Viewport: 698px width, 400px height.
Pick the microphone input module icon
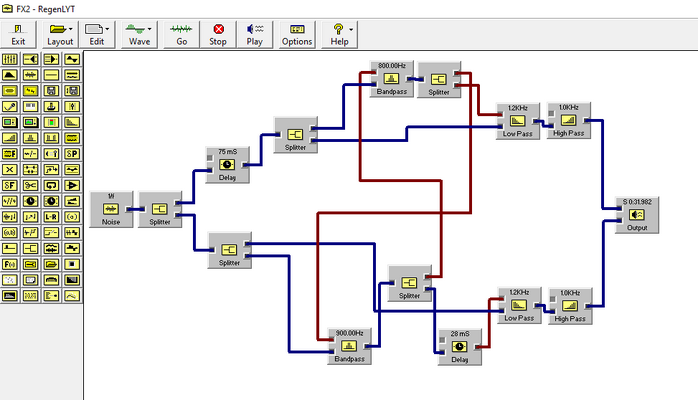coord(10,106)
